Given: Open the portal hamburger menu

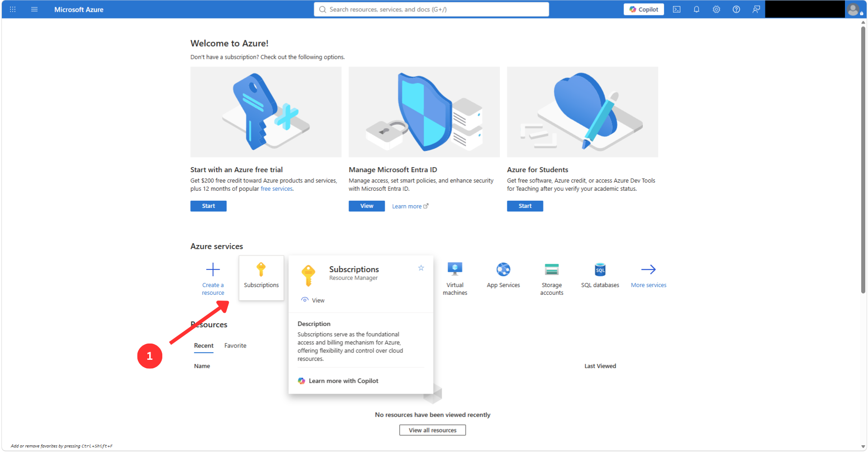Looking at the screenshot, I should pos(34,9).
